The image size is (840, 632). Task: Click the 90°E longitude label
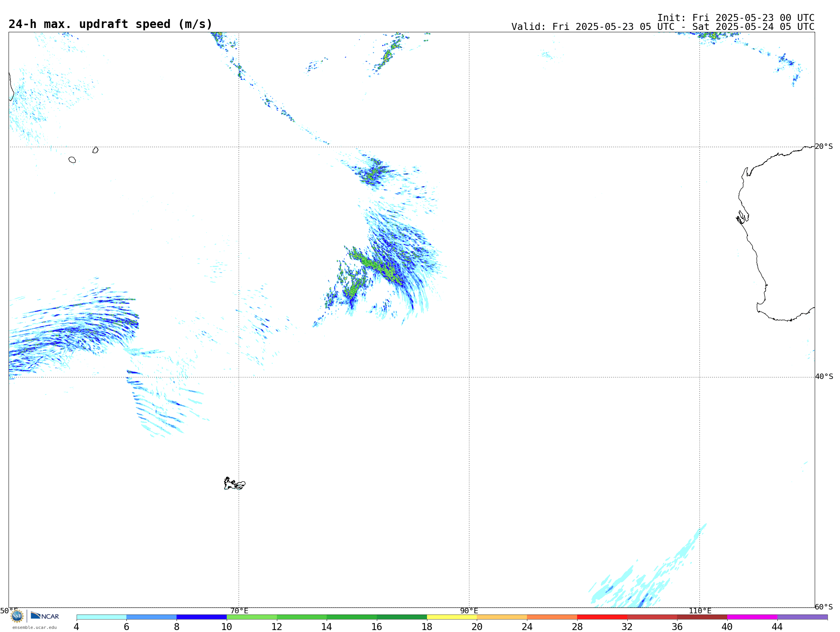(469, 611)
